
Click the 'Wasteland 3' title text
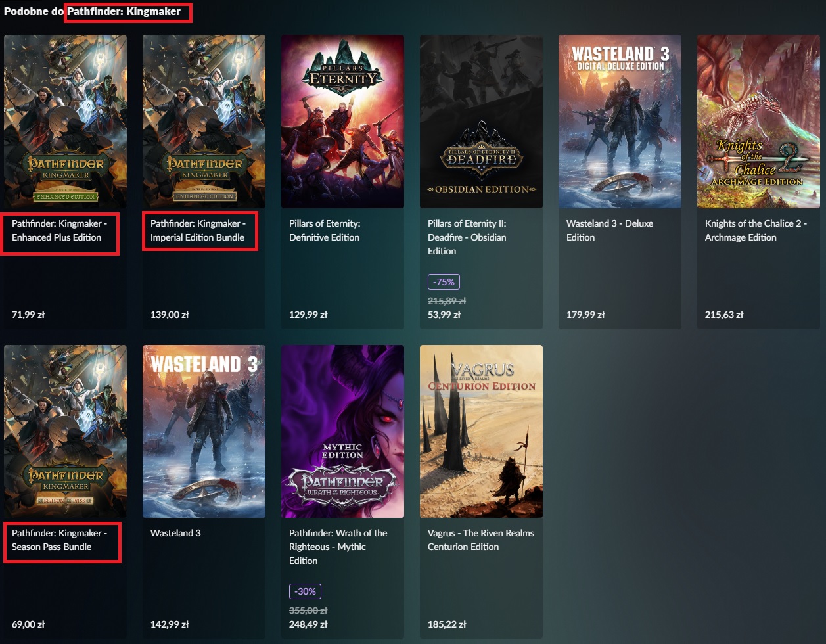(x=175, y=533)
